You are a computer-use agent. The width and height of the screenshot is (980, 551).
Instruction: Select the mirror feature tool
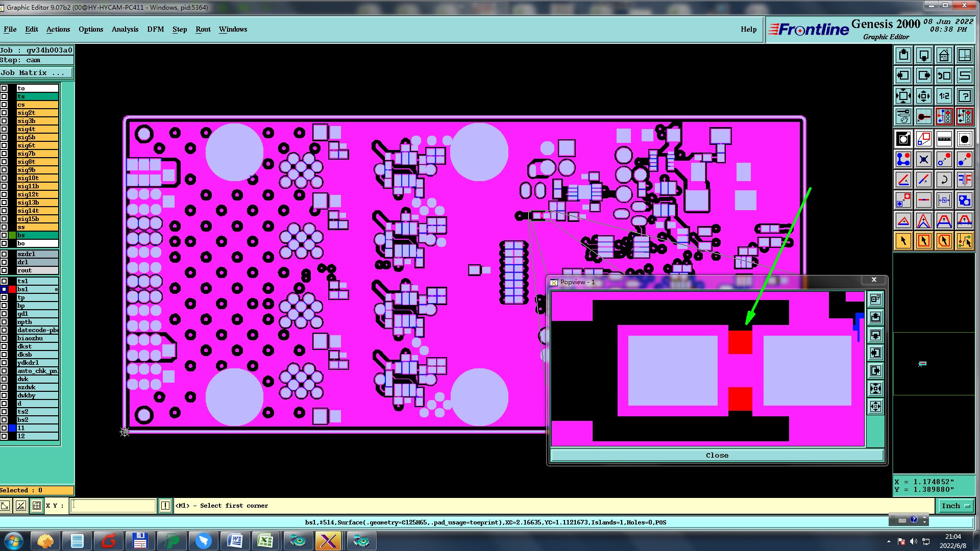tap(964, 180)
